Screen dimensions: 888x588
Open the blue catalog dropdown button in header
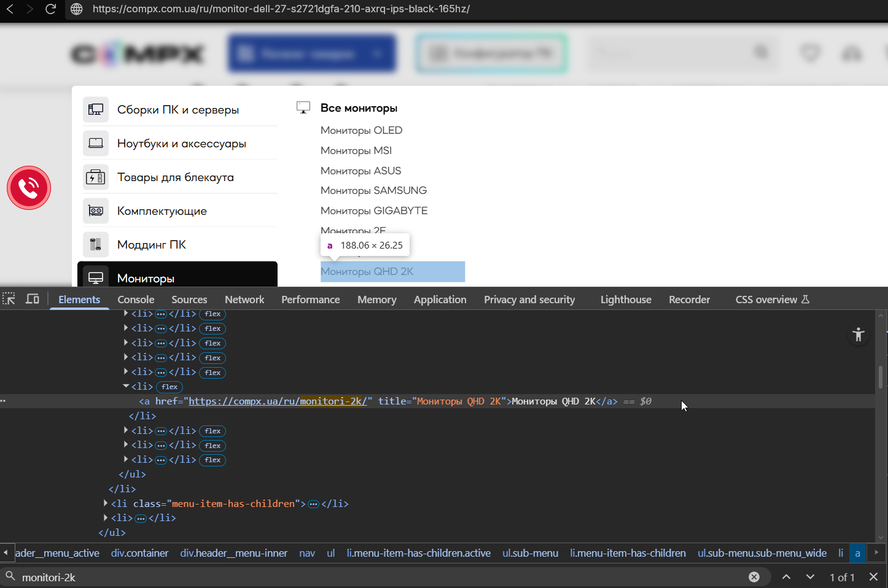pos(313,53)
